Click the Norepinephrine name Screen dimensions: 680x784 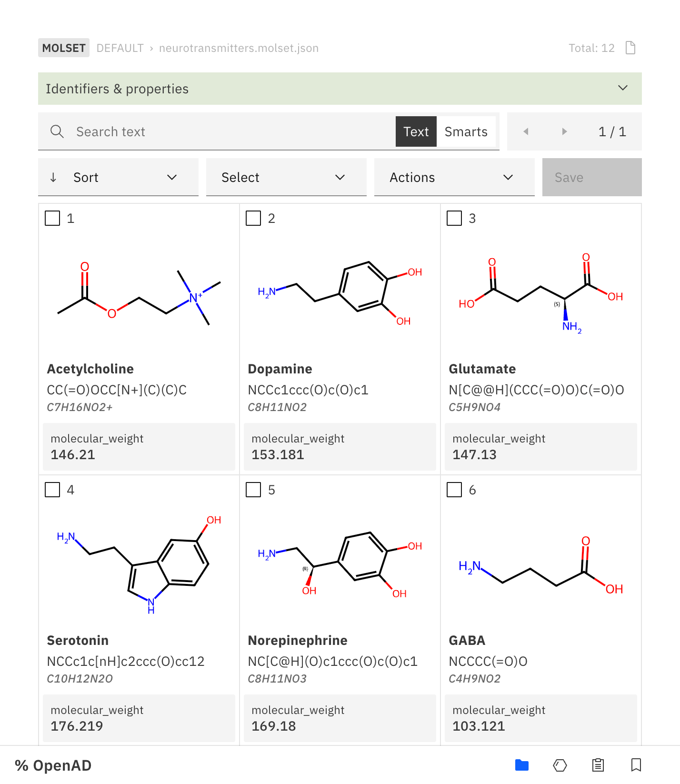pos(298,640)
